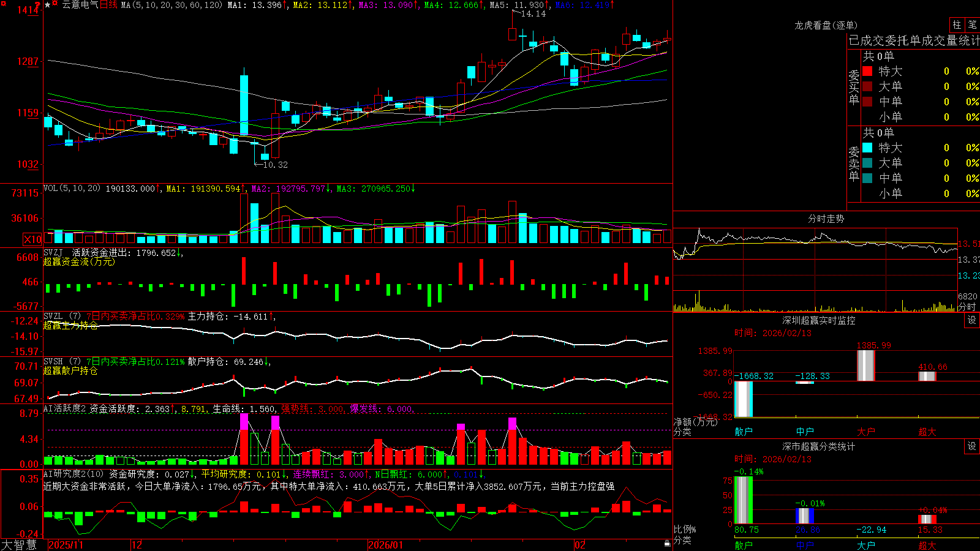The width and height of the screenshot is (980, 551).
Task: Click the 02 month marker on the time axis
Action: coord(580,545)
